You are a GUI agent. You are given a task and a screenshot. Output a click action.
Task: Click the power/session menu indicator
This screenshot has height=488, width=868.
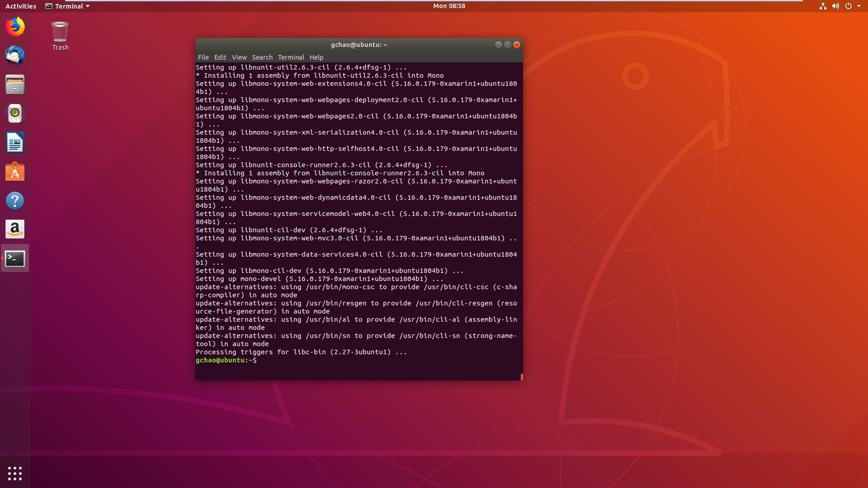click(848, 6)
